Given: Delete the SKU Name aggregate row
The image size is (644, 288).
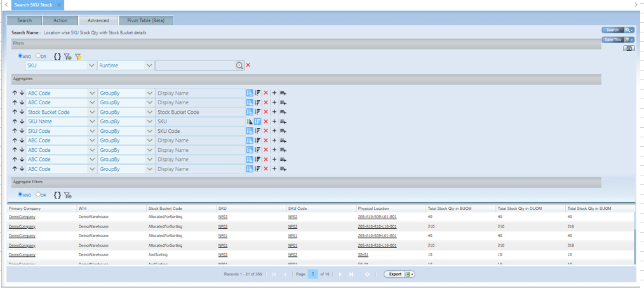Looking at the screenshot, I should tap(266, 121).
